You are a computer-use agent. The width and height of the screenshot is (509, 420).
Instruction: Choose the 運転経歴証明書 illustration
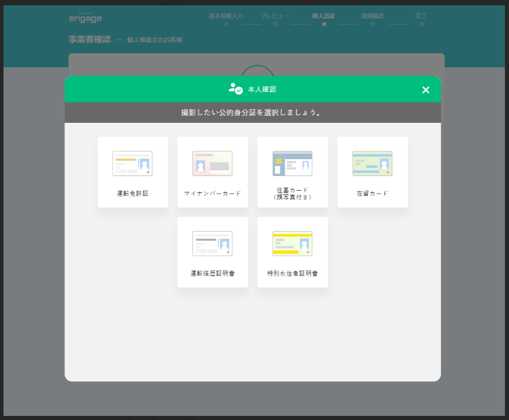212,243
